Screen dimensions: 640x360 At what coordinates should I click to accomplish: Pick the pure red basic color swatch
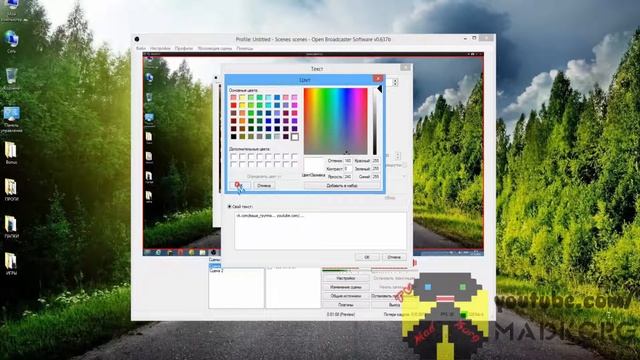[233, 105]
